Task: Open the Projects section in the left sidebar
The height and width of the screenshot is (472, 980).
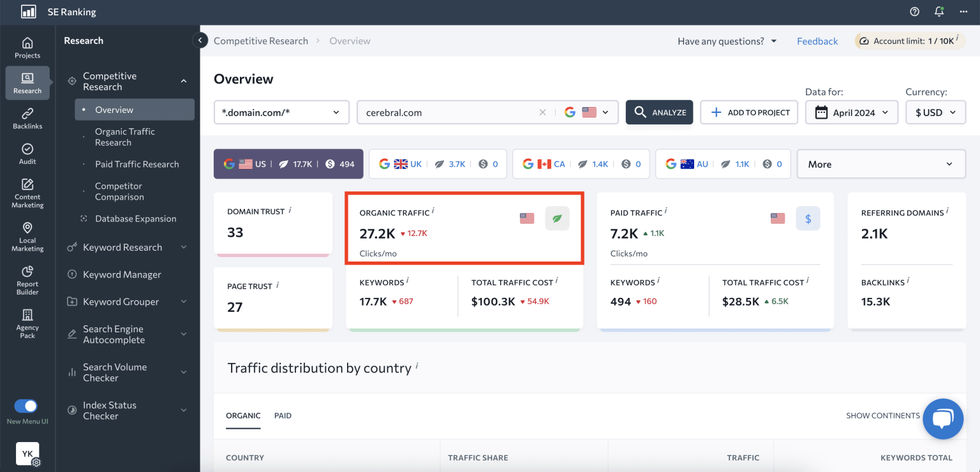Action: coord(27,47)
